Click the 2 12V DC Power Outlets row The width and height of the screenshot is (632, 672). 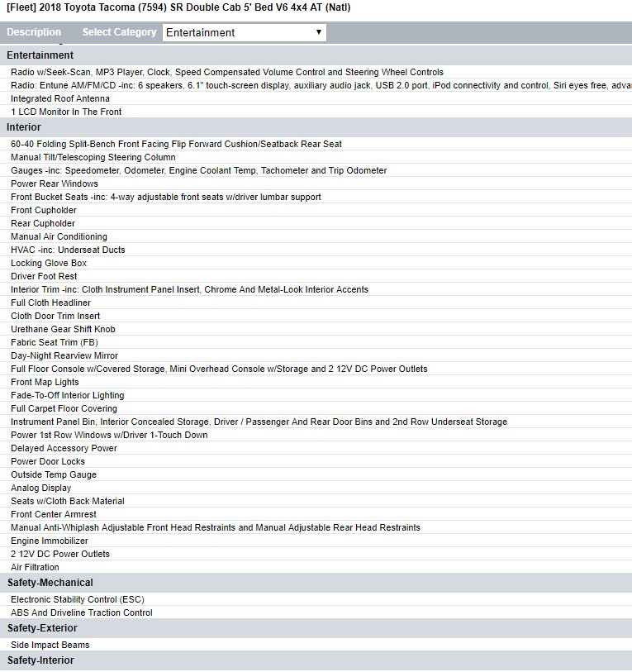[316, 555]
